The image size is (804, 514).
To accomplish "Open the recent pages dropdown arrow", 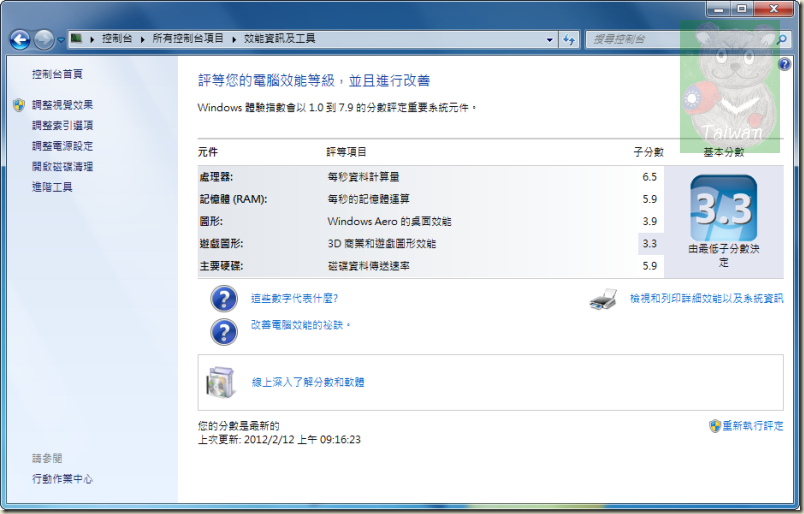I will (x=61, y=39).
